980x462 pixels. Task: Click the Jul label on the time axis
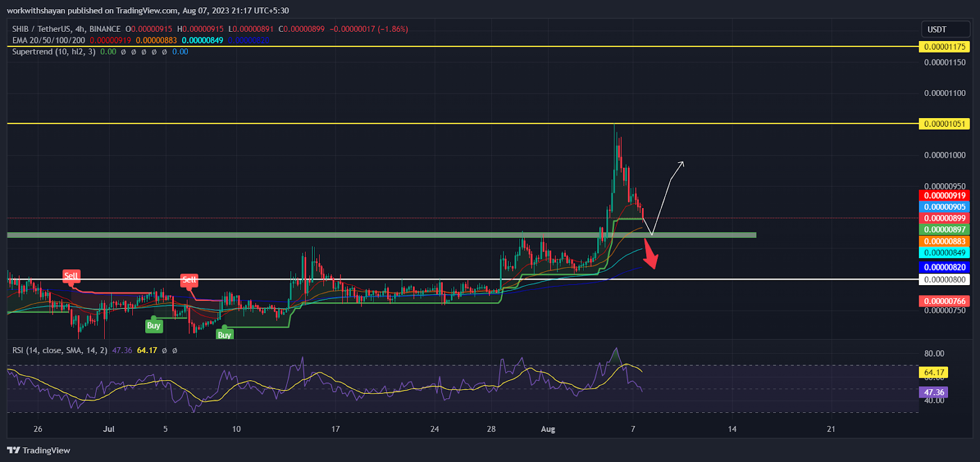(109, 429)
